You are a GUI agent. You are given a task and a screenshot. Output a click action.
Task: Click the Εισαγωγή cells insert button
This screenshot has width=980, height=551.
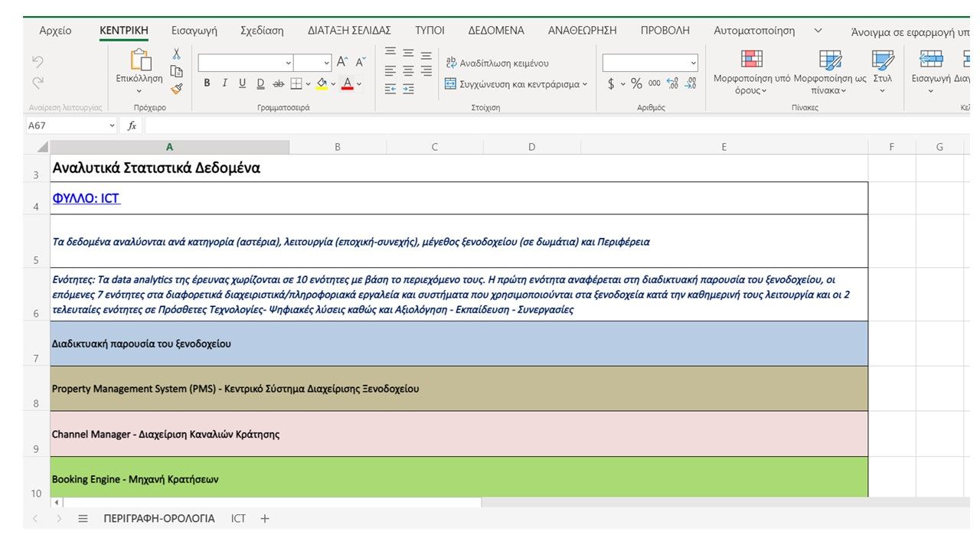(x=931, y=71)
